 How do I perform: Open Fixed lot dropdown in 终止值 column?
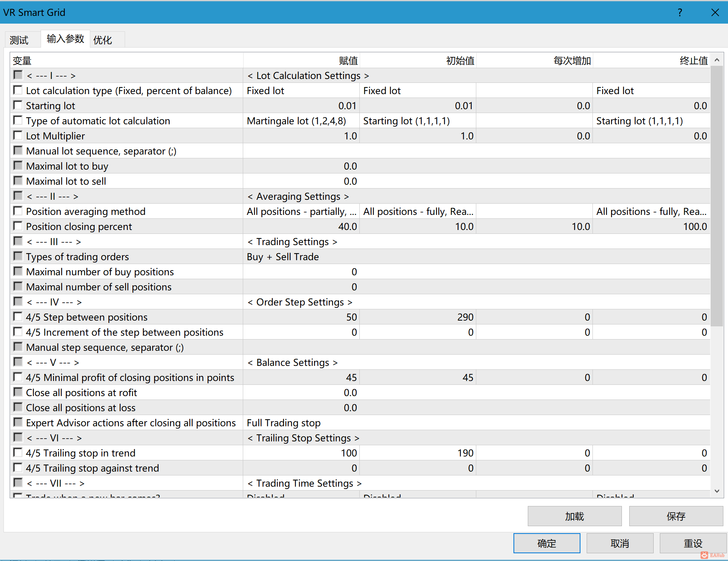pyautogui.click(x=651, y=91)
